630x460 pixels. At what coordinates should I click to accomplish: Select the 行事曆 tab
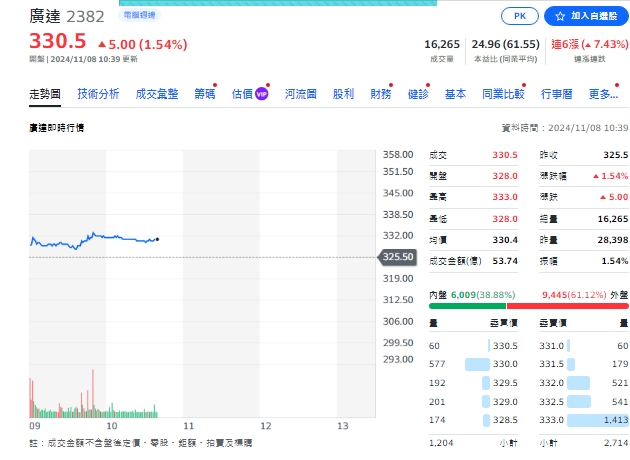tap(556, 94)
